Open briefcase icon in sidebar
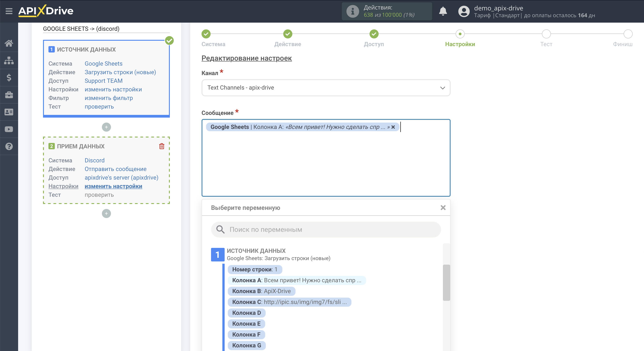Screen dimensions: 644x351 click(9, 95)
